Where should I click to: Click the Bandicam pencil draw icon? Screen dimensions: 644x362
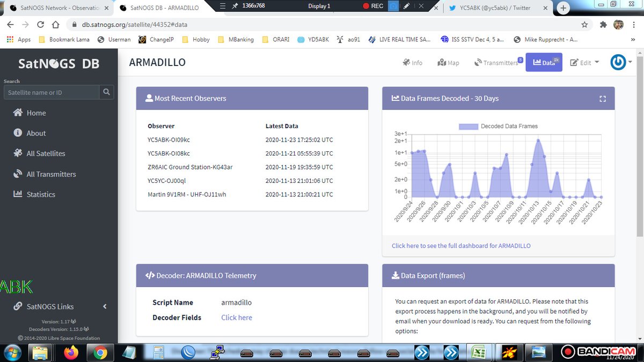[407, 6]
